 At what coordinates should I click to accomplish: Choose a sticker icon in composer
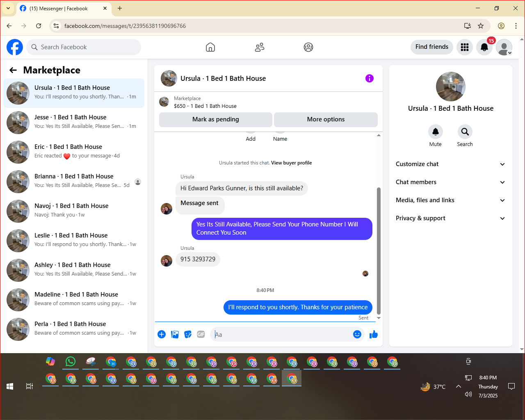point(188,334)
